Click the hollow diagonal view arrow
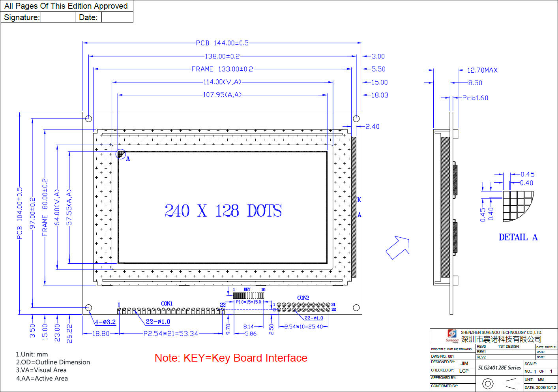The height and width of the screenshot is (392, 558). [398, 248]
